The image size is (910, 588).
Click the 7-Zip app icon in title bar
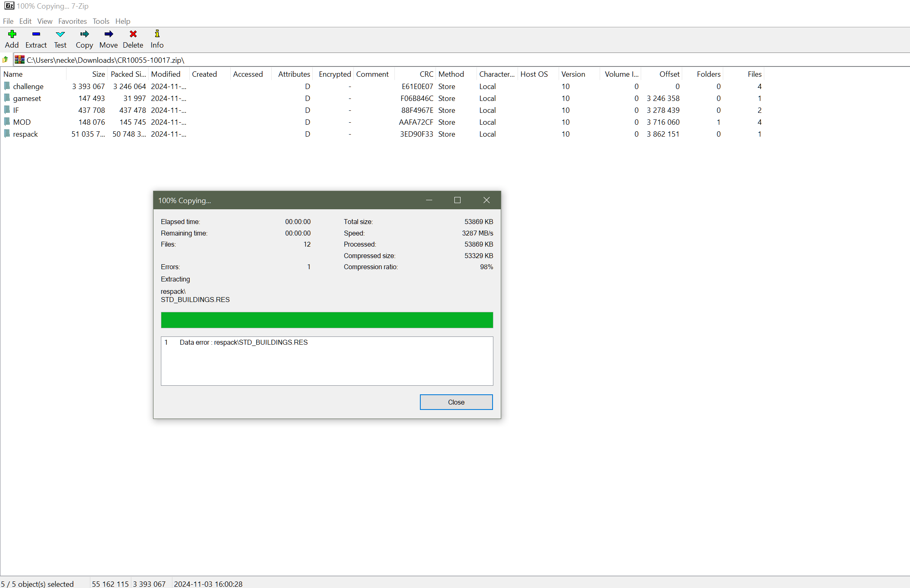click(x=9, y=6)
